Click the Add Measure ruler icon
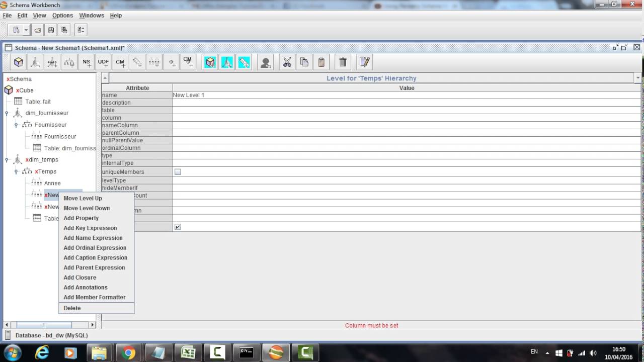Image resolution: width=644 pixels, height=362 pixels. click(137, 62)
